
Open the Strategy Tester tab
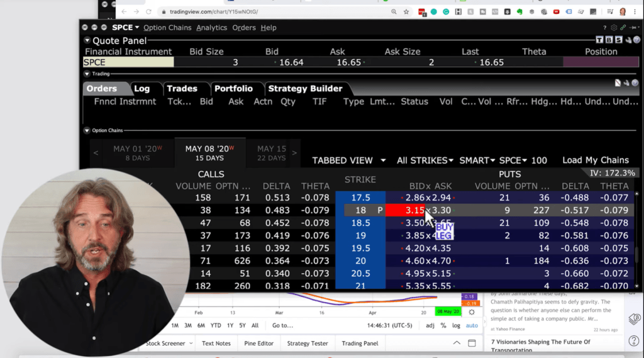click(x=307, y=343)
